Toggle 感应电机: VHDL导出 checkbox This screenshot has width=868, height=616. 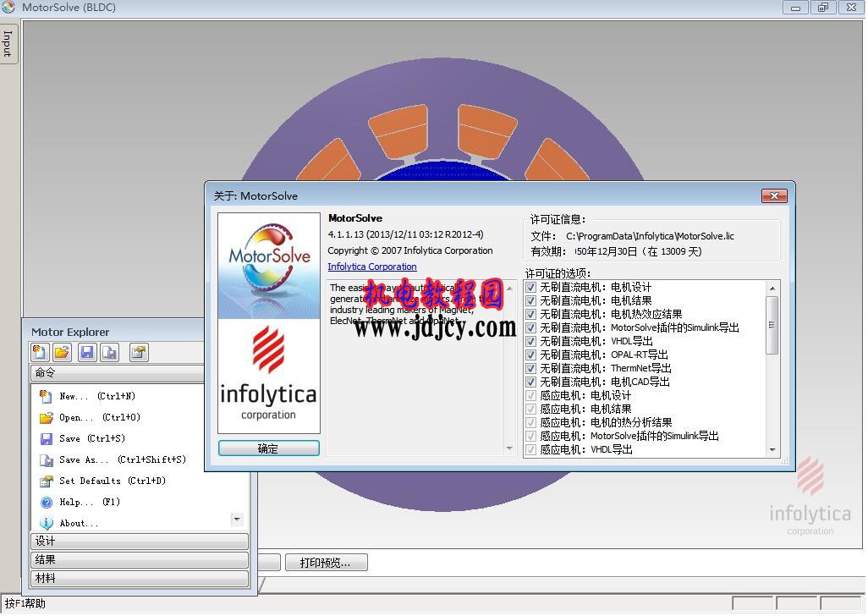click(531, 450)
